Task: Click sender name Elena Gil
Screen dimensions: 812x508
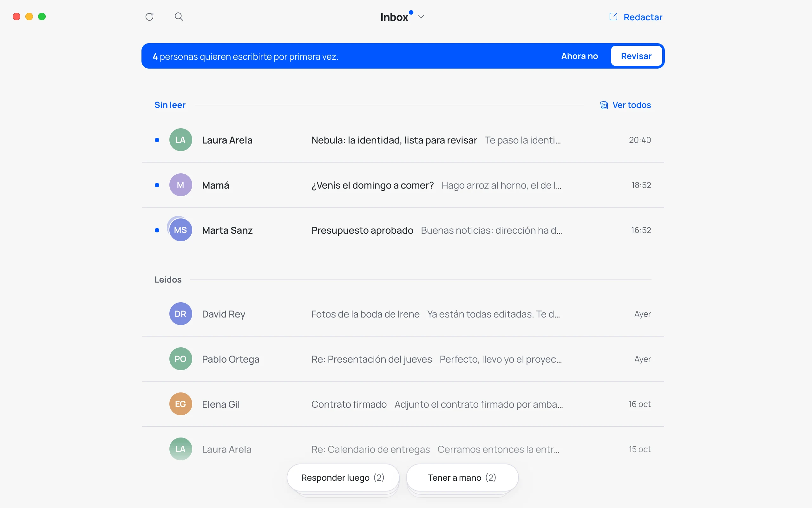Action: (221, 404)
